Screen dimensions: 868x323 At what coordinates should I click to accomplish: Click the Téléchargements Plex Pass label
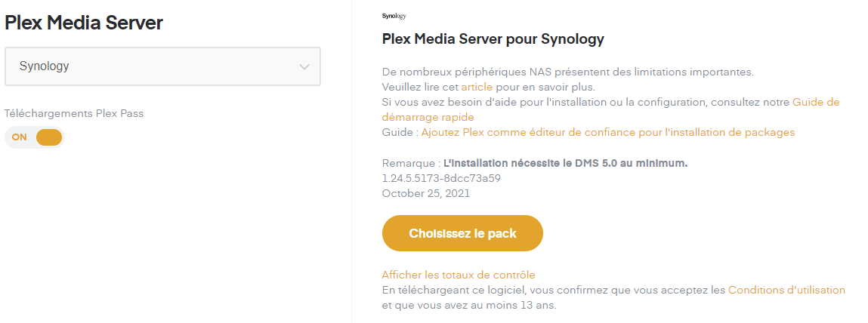(74, 113)
